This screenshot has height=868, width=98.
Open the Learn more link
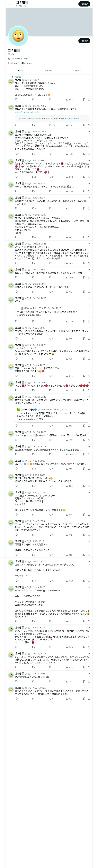73,119
